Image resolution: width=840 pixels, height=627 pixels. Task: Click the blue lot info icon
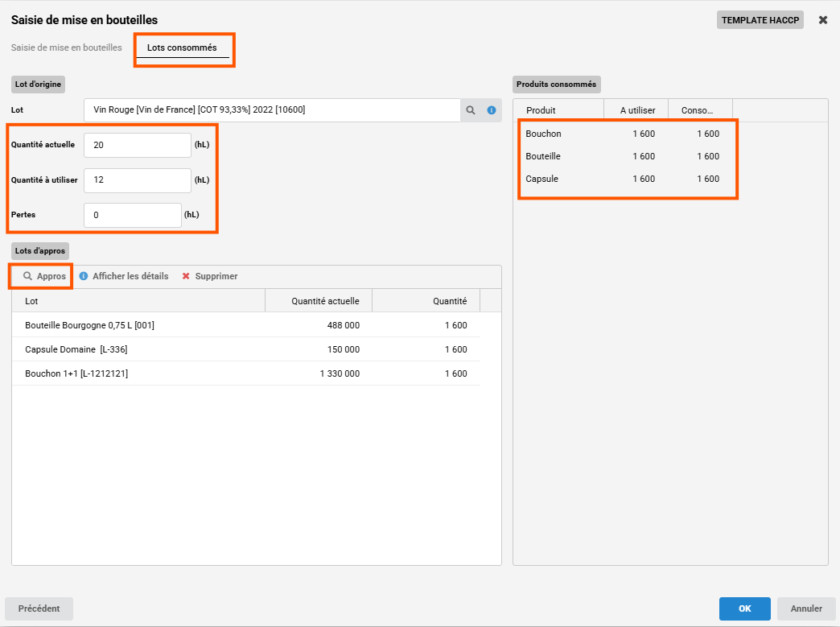(492, 110)
